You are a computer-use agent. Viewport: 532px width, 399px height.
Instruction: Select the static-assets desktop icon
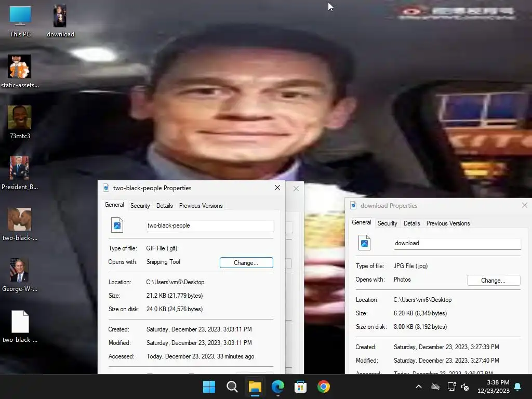coord(20,72)
